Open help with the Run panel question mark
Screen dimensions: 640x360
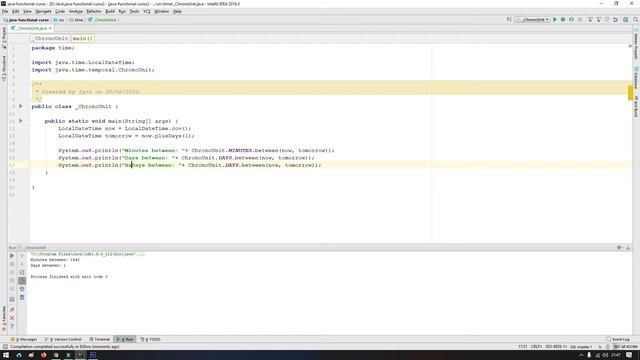pos(12,326)
